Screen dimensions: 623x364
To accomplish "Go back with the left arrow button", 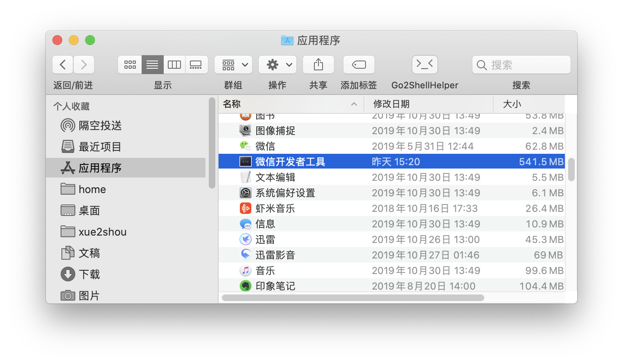I will coord(63,65).
